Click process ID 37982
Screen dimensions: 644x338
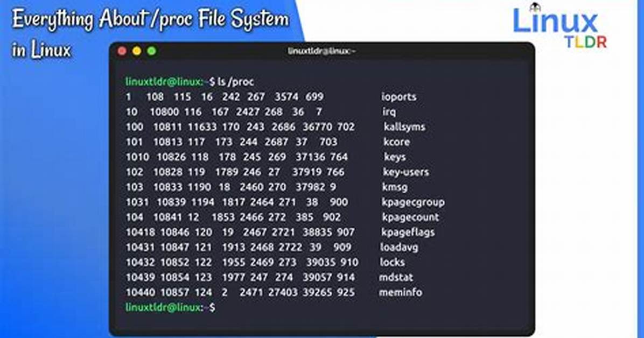pos(310,187)
